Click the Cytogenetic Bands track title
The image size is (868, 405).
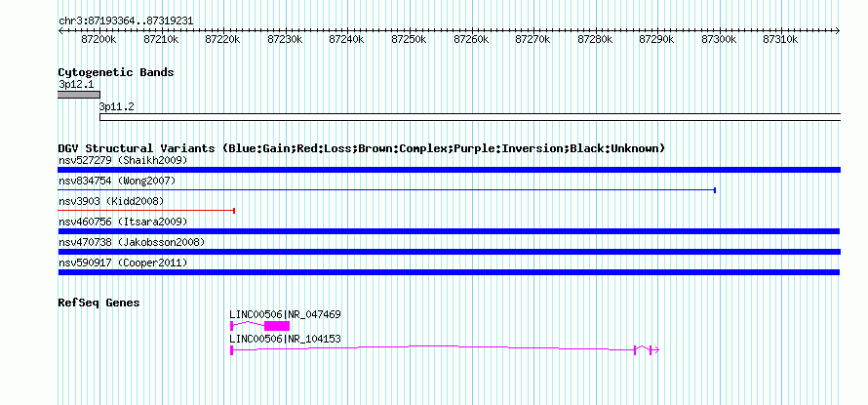(x=116, y=72)
